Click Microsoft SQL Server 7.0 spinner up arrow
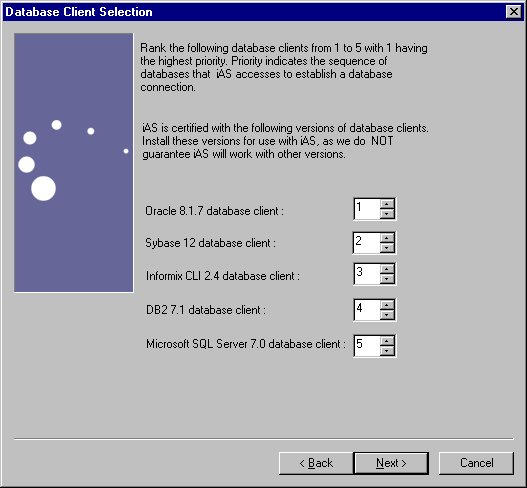Viewport: 527px width, 488px height. 387,341
